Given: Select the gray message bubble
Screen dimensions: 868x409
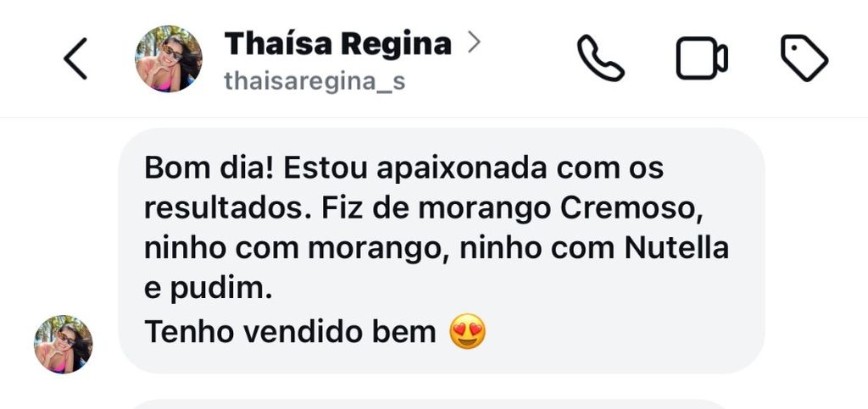Looking at the screenshot, I should click(441, 251).
